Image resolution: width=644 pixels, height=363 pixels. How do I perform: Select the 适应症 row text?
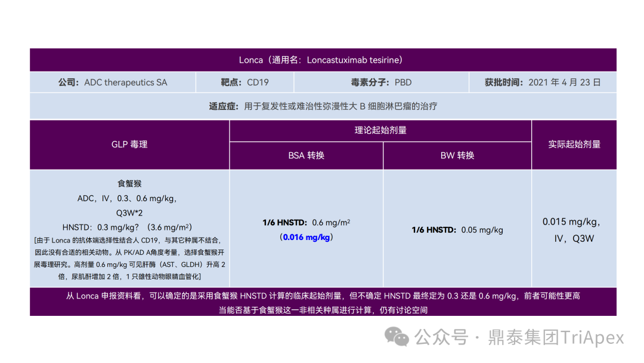pos(322,106)
